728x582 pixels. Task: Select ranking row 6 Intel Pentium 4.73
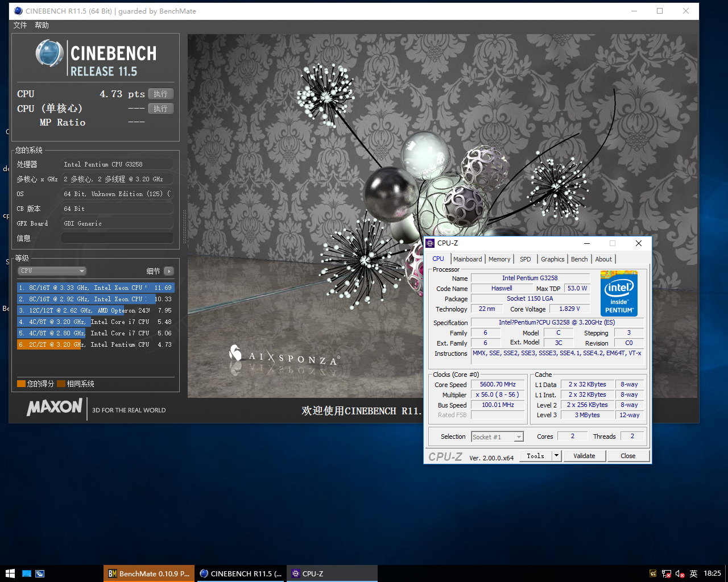coord(96,344)
